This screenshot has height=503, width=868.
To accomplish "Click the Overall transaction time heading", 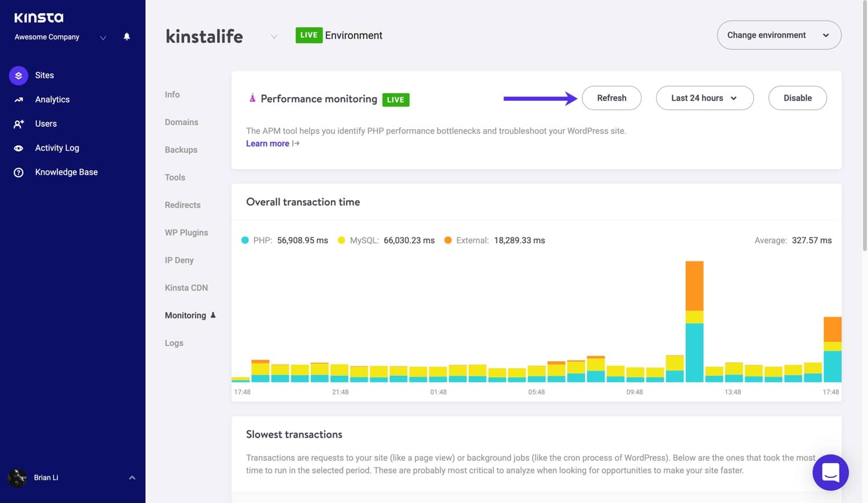I will click(x=303, y=202).
